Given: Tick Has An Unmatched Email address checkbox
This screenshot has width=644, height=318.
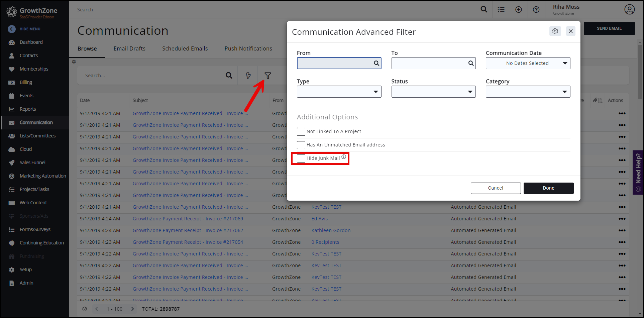Looking at the screenshot, I should point(301,145).
